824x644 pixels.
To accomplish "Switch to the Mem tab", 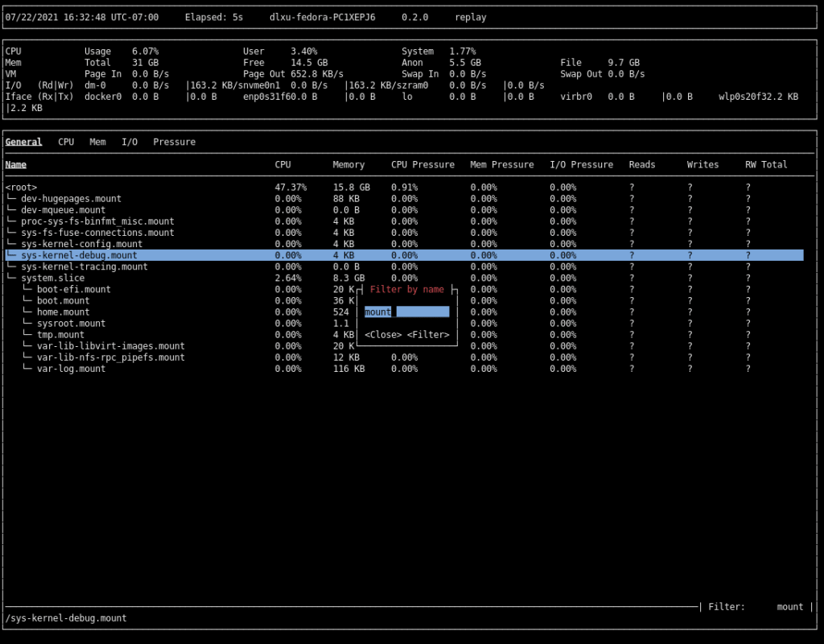I will [x=97, y=142].
